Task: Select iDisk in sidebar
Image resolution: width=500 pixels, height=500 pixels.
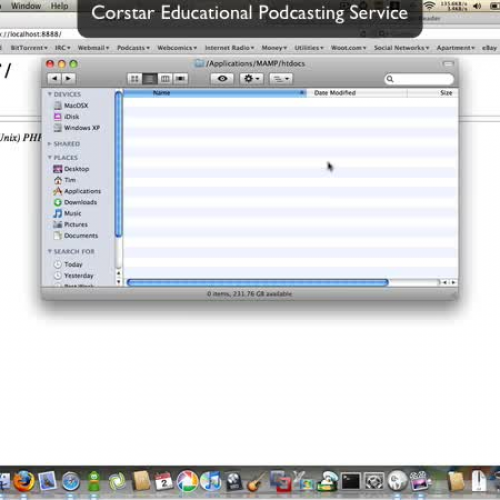Action: coord(67,117)
